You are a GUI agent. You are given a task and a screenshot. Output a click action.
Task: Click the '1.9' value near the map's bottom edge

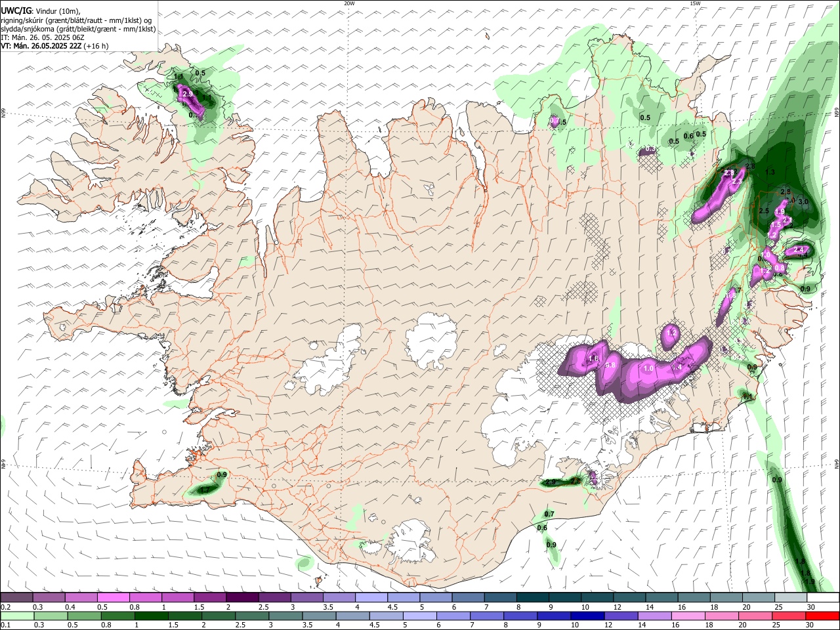coord(810,581)
